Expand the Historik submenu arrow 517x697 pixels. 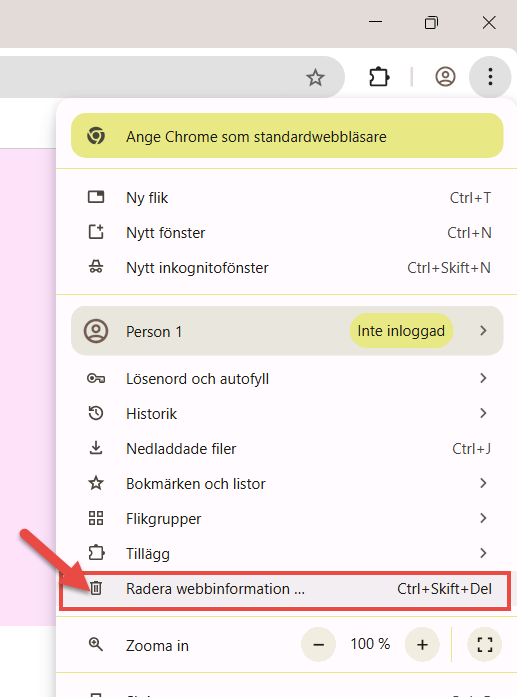tap(483, 413)
